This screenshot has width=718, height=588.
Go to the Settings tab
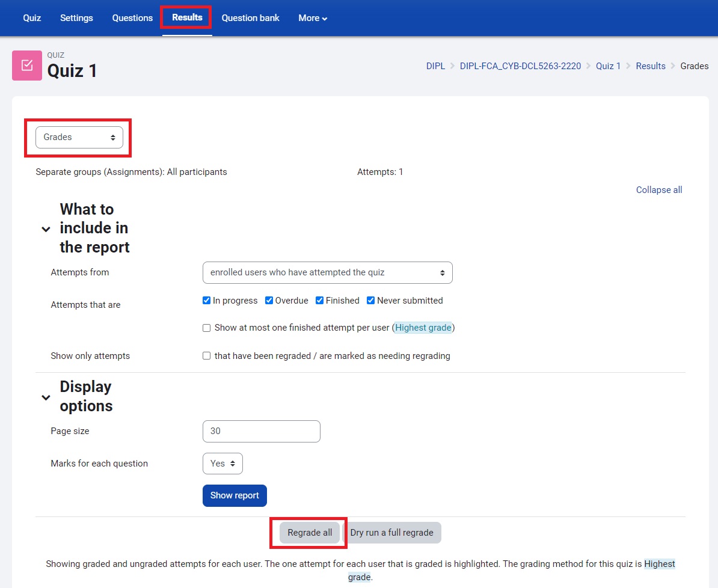coord(76,18)
